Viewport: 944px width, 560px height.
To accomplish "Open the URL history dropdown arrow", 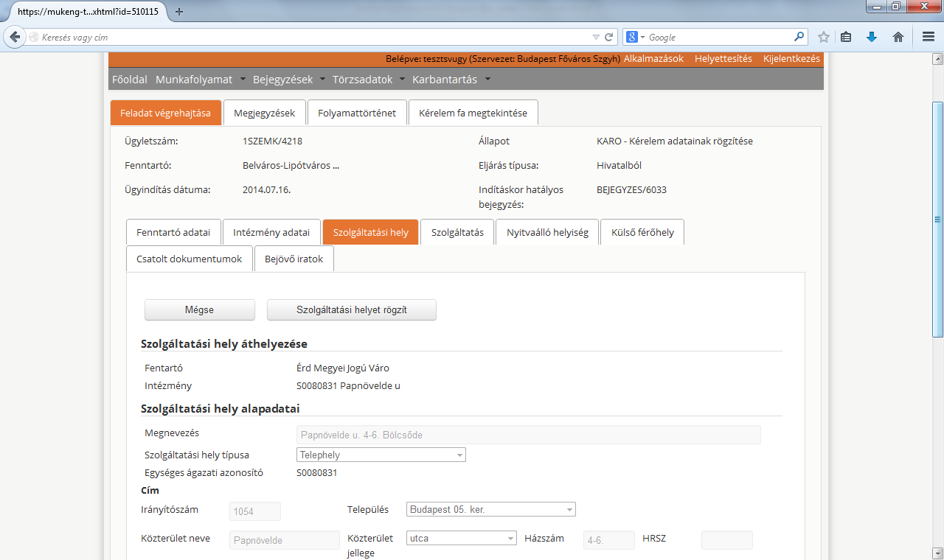I will click(x=597, y=37).
